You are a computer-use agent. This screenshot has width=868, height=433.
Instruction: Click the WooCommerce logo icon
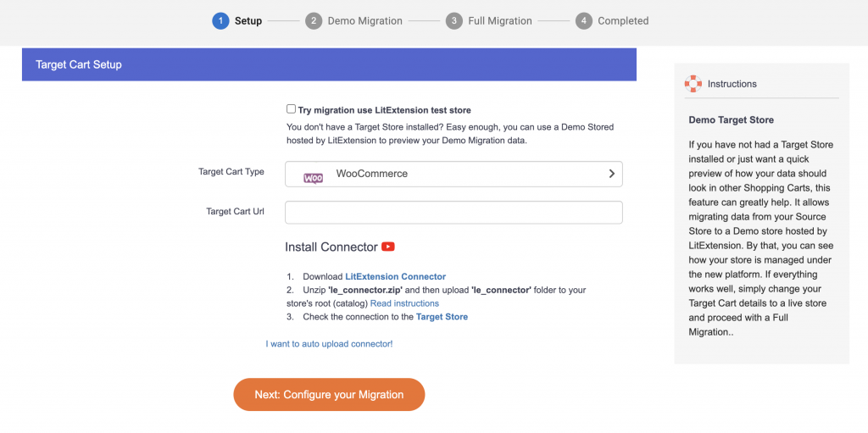pyautogui.click(x=314, y=178)
